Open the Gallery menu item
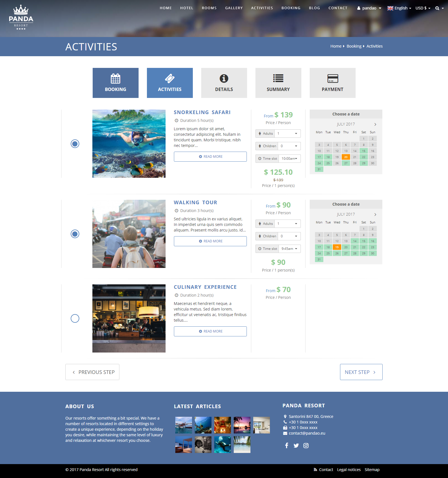The width and height of the screenshot is (448, 478). [x=234, y=8]
